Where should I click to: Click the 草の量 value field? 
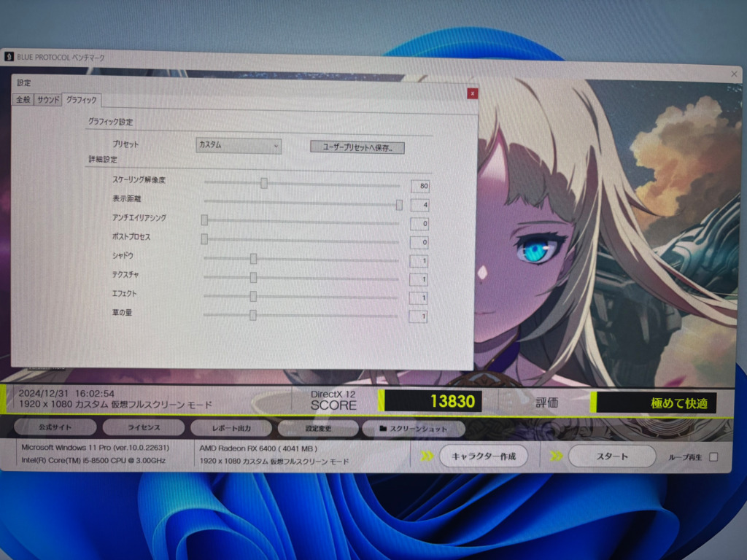[418, 316]
